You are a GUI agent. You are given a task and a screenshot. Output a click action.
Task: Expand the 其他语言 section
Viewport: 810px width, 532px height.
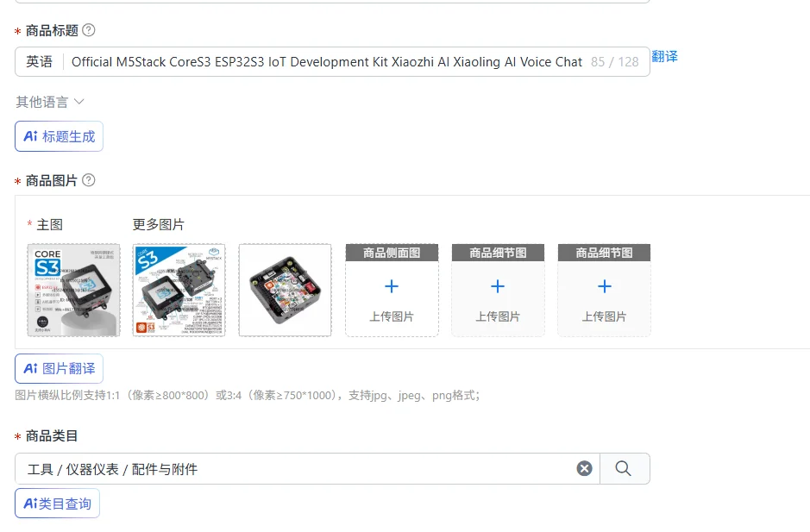point(49,102)
